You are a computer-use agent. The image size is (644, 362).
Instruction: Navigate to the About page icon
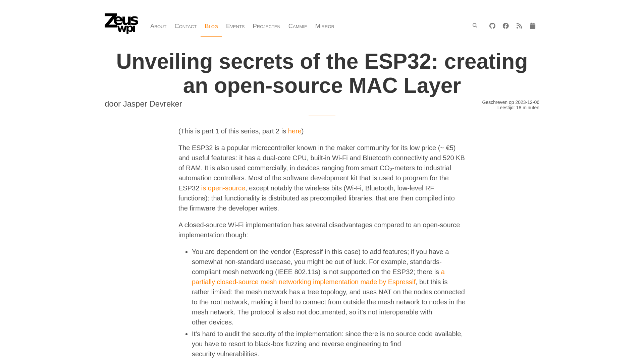pyautogui.click(x=158, y=26)
